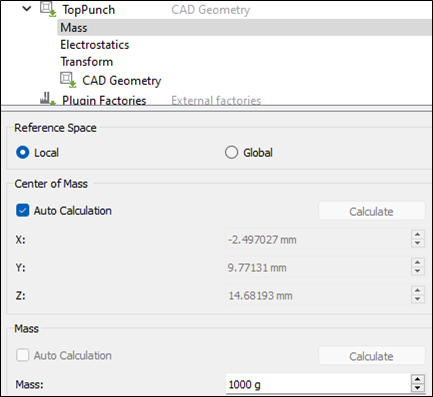Collapse the TopPunch tree node
This screenshot has height=397, width=433.
[x=26, y=9]
